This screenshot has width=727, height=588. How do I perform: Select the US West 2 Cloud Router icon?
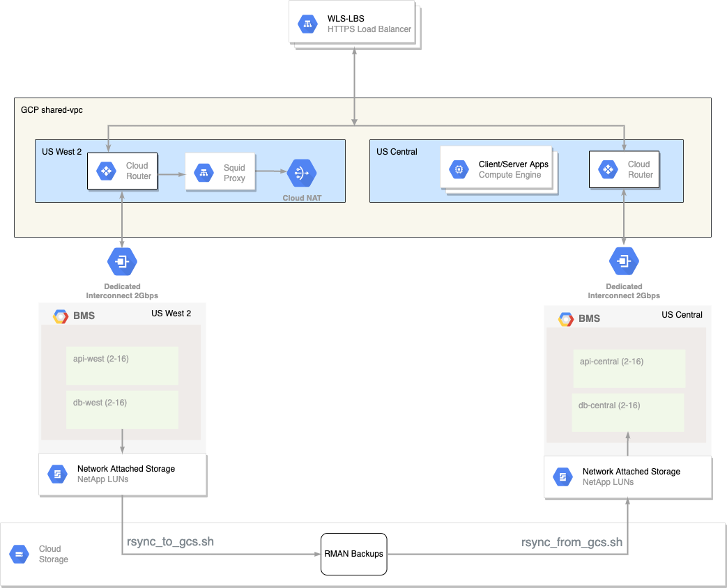[x=106, y=171]
